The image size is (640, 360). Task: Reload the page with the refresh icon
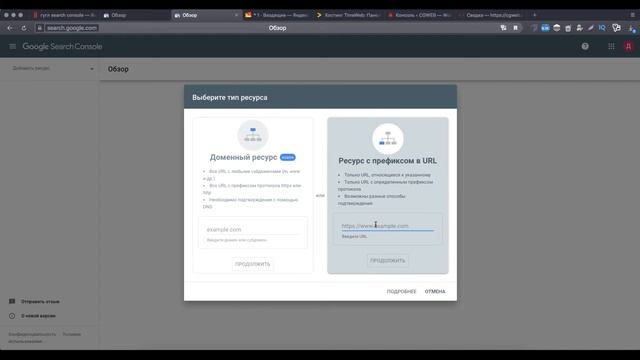24,28
